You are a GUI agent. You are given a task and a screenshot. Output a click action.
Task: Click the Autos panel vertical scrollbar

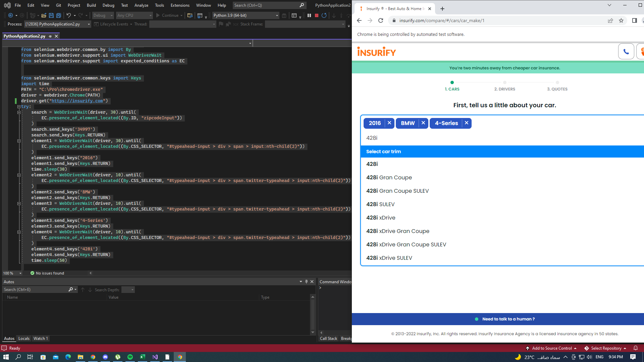(313, 314)
